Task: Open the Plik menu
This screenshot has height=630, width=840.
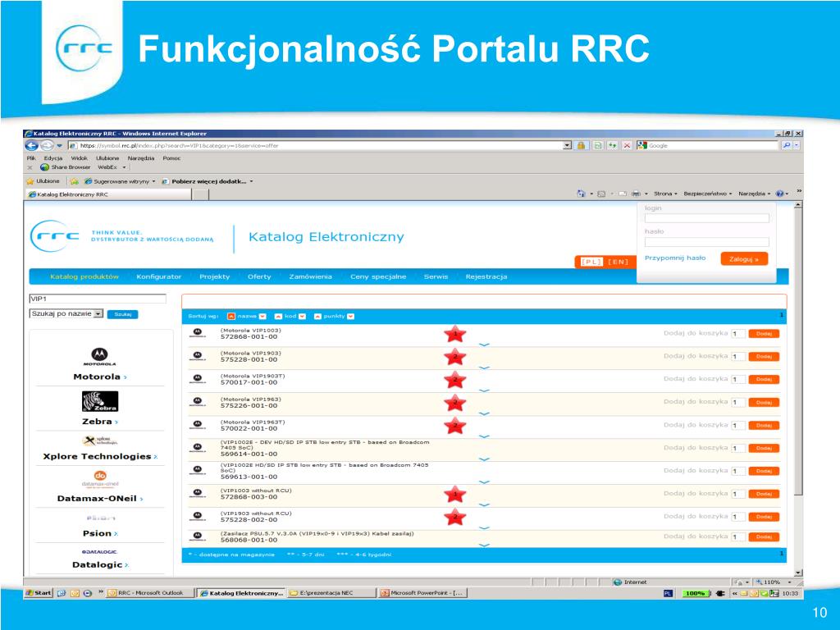Action: pos(31,158)
